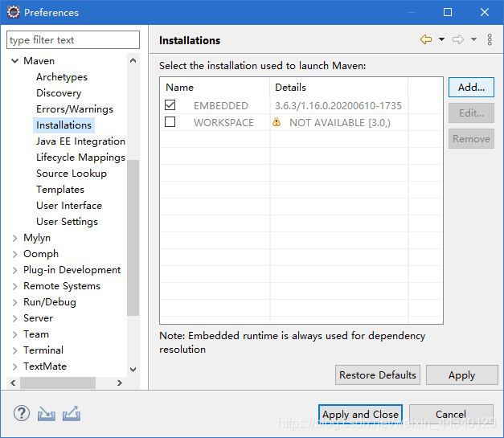The width and height of the screenshot is (504, 438).
Task: Click horizontal scrollbar left arrow
Action: click(13, 383)
